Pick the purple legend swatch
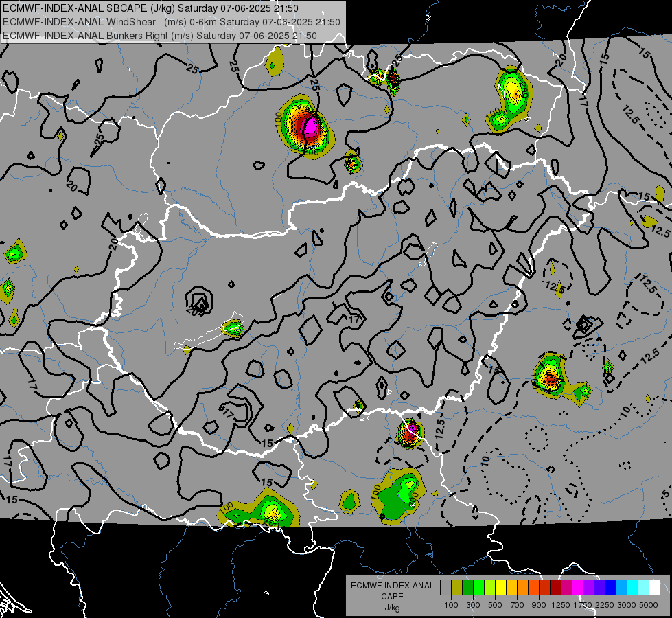The height and width of the screenshot is (618, 672). click(x=588, y=587)
